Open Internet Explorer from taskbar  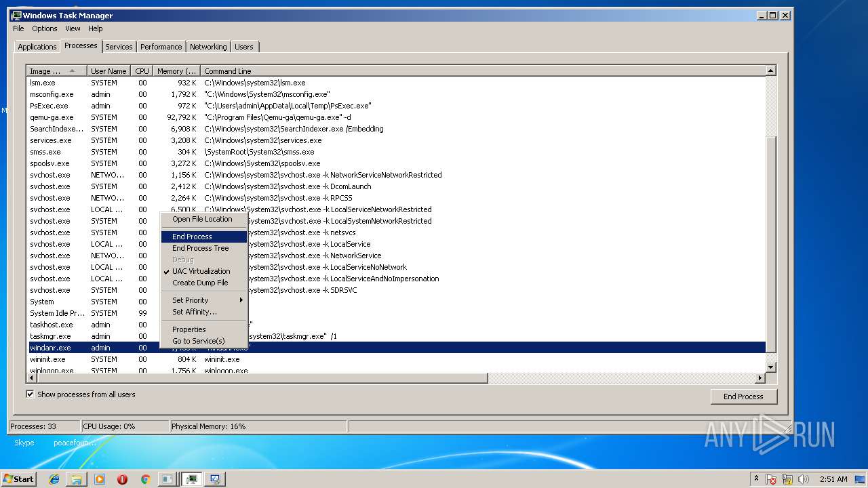tap(54, 479)
